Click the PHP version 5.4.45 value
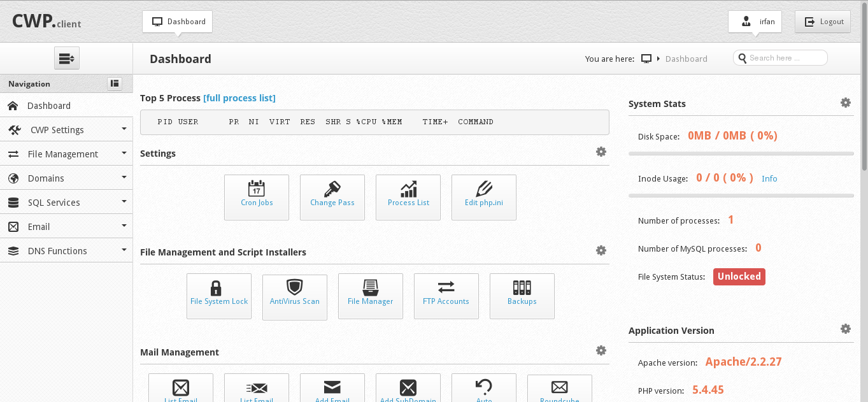868x402 pixels. coord(708,390)
